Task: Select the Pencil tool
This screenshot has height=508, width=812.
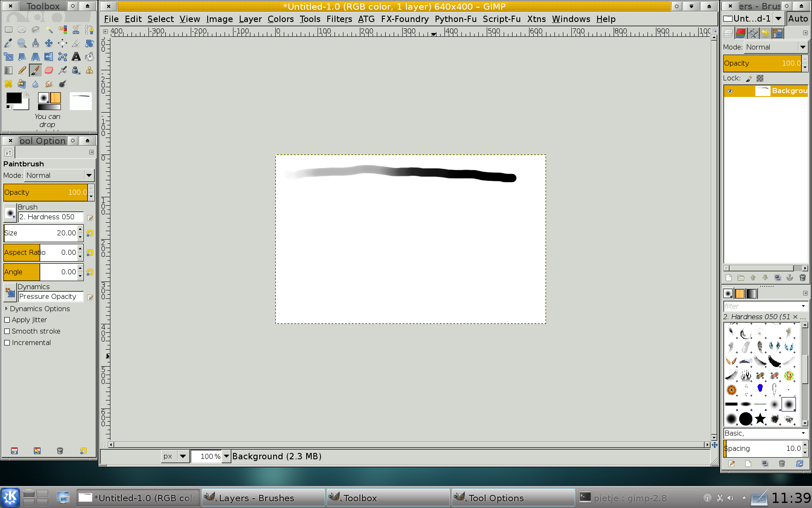Action: (22, 70)
